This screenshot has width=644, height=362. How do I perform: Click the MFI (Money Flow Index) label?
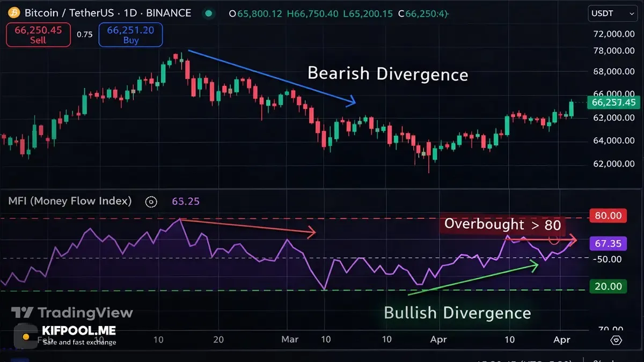70,201
